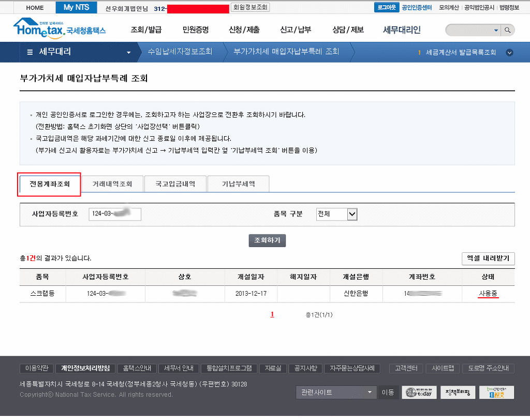Viewport: 530px width, 420px height.
Task: Open the search box dropdown arrow
Action: [496, 30]
